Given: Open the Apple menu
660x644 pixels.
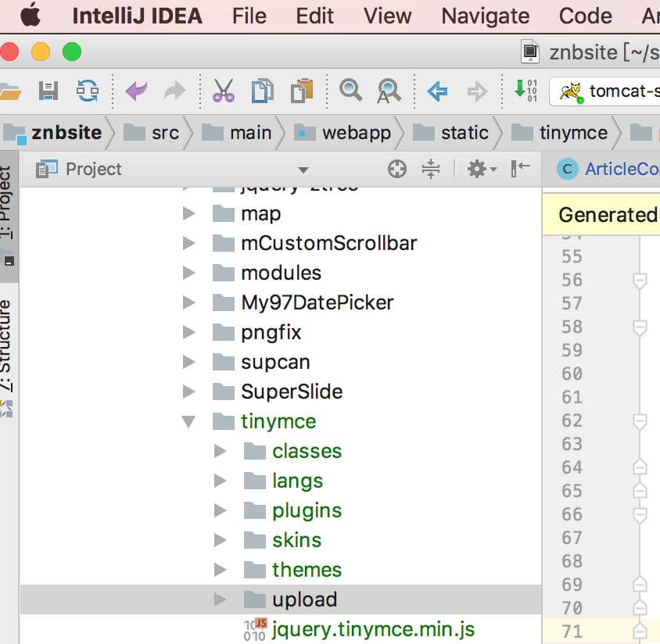Looking at the screenshot, I should (x=30, y=16).
